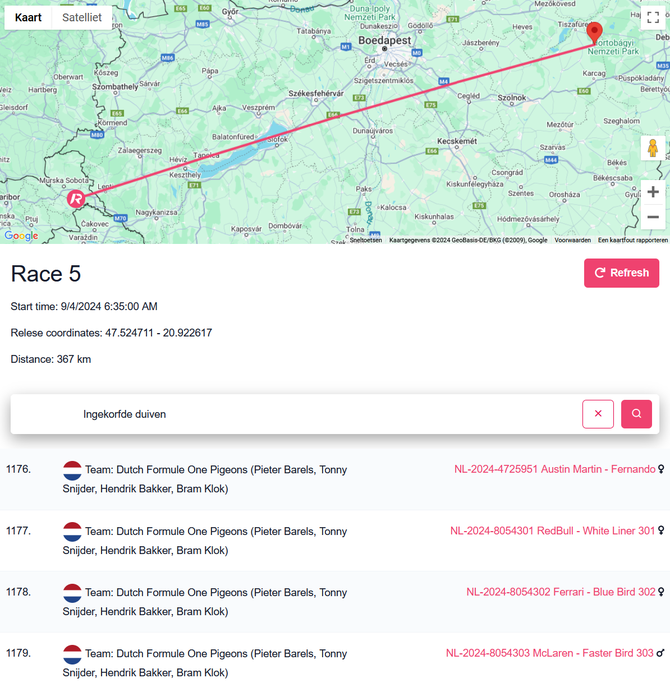Viewport: 670px width, 692px height.
Task: Click Dutch flag in row 1178
Action: click(x=72, y=593)
